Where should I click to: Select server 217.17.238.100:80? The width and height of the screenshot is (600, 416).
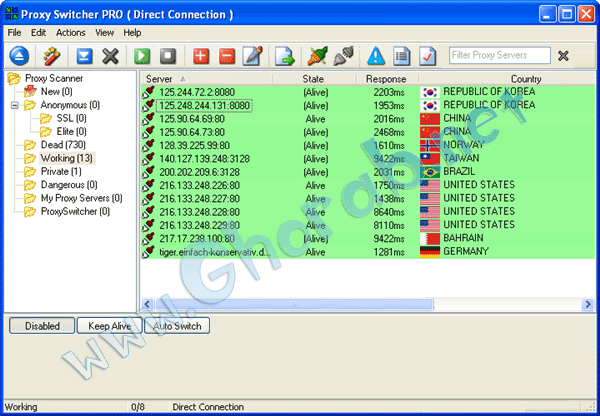pyautogui.click(x=197, y=239)
